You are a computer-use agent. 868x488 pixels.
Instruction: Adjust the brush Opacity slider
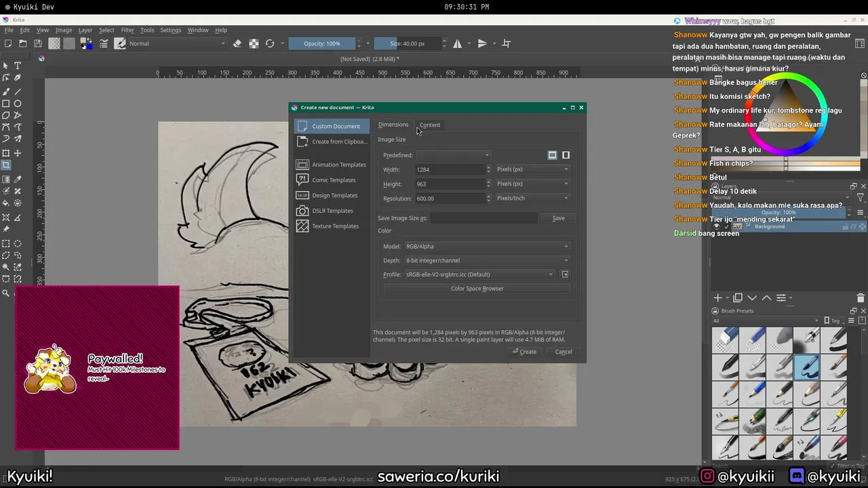tap(322, 43)
